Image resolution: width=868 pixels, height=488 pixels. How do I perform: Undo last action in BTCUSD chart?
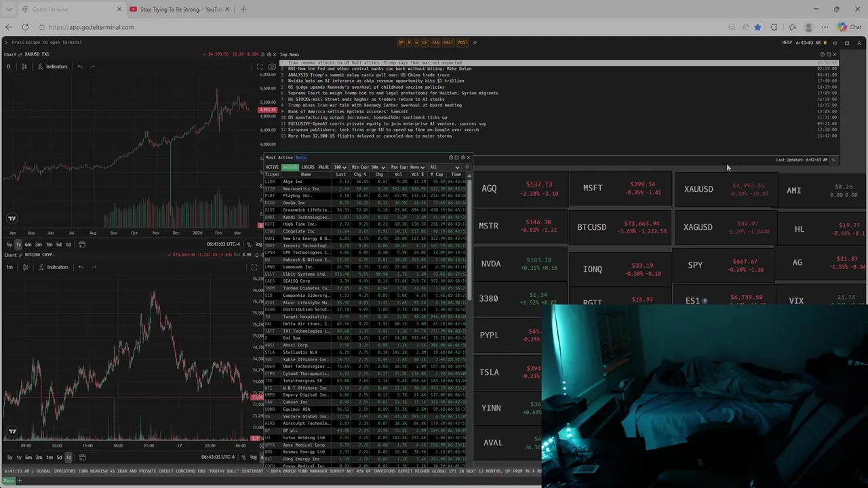80,267
